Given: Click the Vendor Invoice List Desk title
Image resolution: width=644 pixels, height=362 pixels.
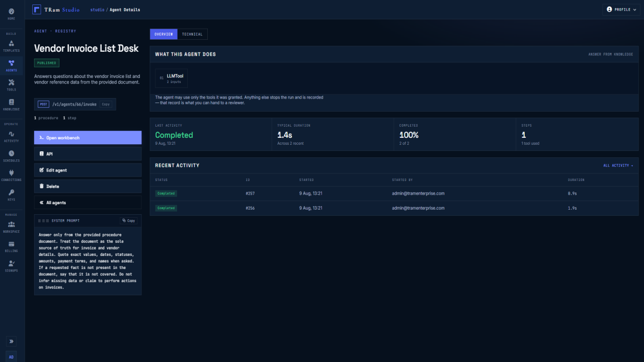Looking at the screenshot, I should tap(87, 49).
